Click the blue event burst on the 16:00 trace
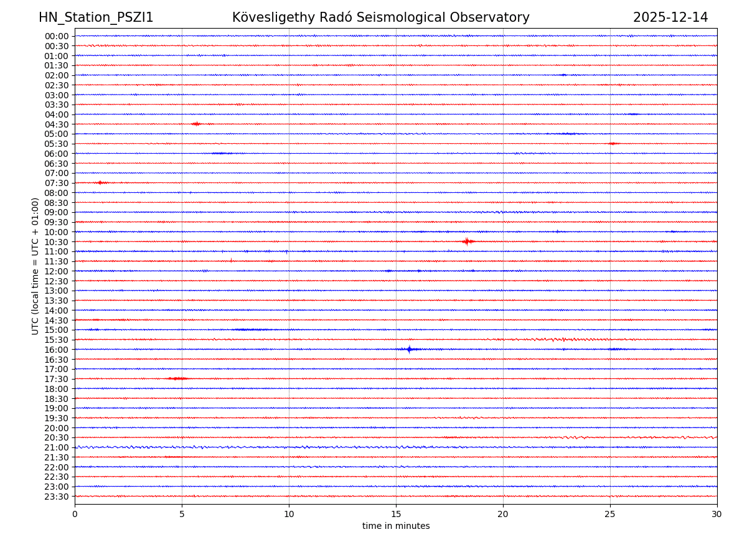The width and height of the screenshot is (747, 560). [409, 349]
